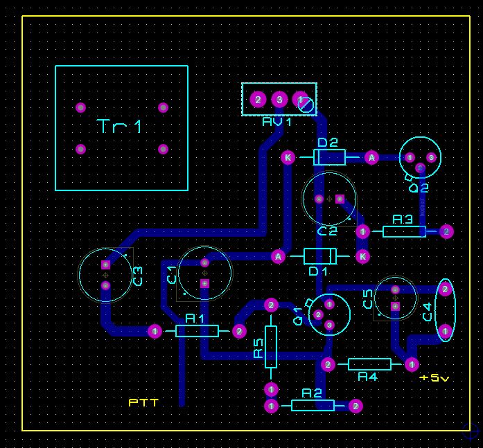Select the C2 designator label
This screenshot has height=448, width=483.
327,231
